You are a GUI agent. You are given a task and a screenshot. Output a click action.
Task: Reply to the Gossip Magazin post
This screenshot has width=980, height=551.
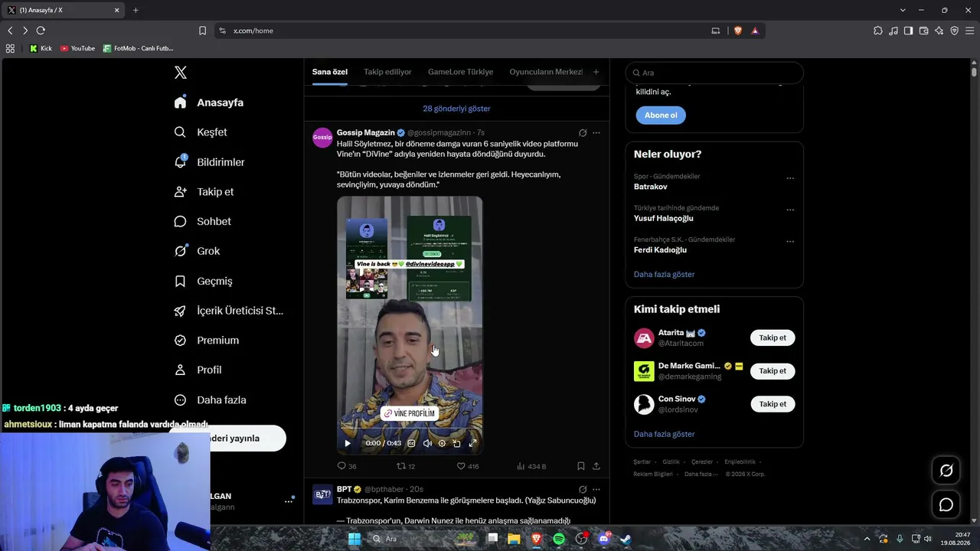347,466
